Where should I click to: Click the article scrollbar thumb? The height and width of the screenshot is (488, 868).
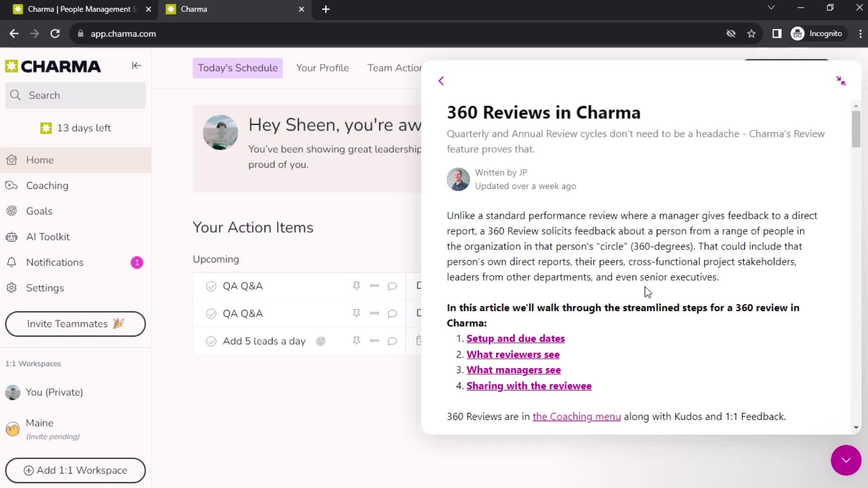pyautogui.click(x=856, y=129)
